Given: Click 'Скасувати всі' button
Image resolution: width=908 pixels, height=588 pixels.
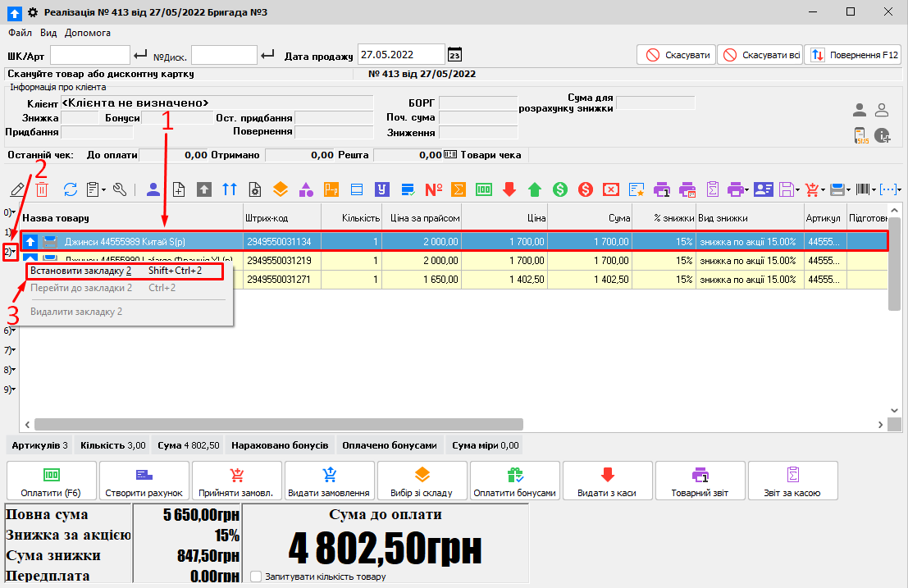Looking at the screenshot, I should (x=760, y=55).
